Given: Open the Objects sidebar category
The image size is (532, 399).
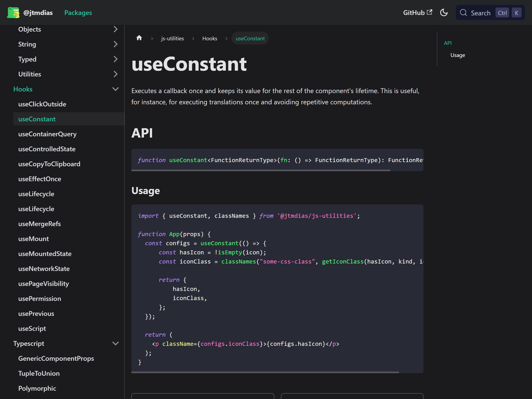Looking at the screenshot, I should 30,29.
